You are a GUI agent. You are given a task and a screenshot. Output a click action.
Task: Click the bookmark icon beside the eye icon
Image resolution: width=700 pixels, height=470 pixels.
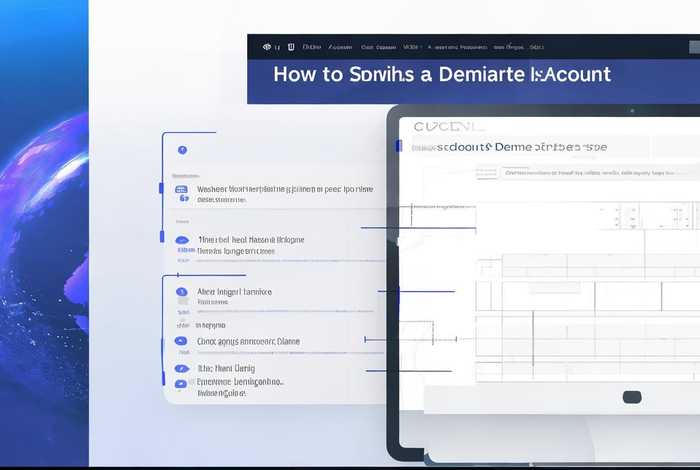tap(291, 47)
